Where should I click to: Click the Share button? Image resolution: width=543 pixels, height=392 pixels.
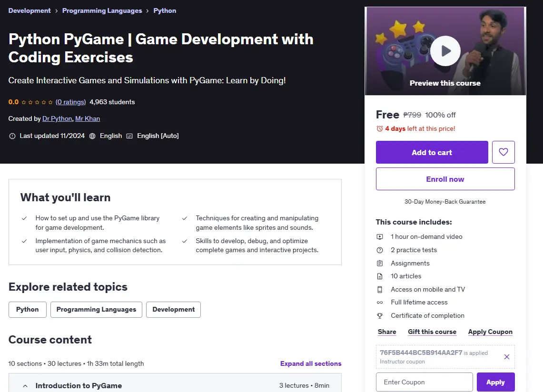387,332
